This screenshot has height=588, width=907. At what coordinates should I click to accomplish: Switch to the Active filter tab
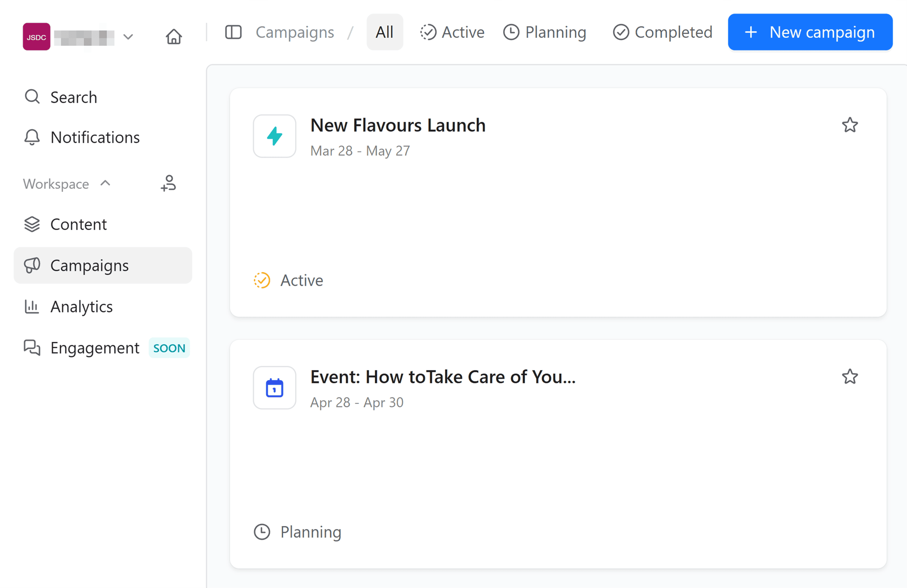[x=452, y=32]
